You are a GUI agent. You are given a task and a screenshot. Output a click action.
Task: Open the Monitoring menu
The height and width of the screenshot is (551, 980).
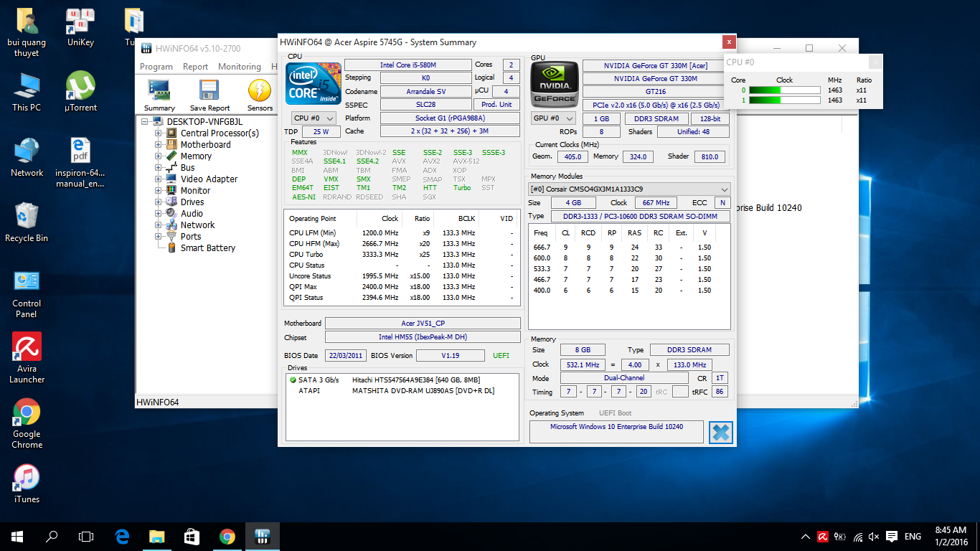(239, 67)
